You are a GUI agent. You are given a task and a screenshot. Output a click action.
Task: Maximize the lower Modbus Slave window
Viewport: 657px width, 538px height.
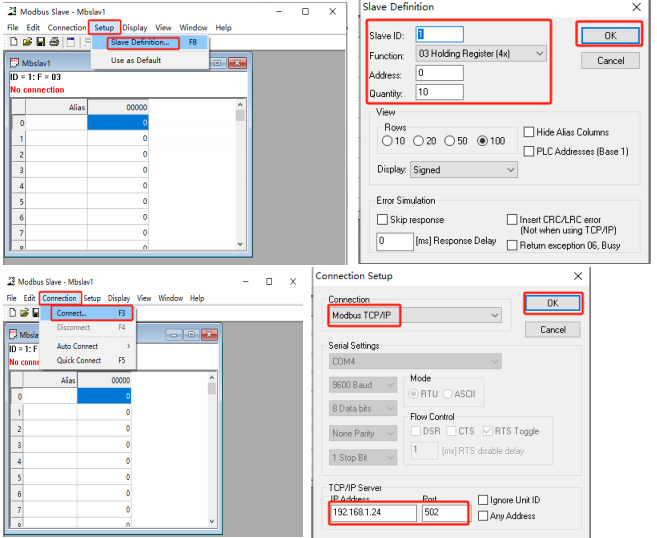(x=269, y=282)
